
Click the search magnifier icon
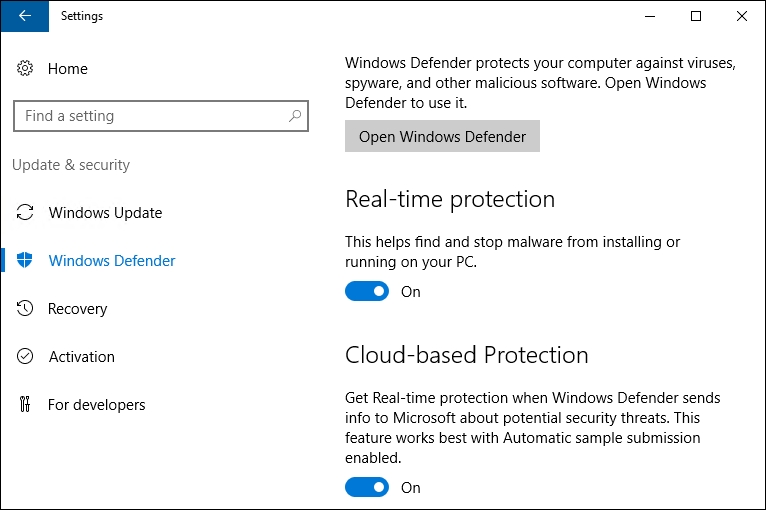(x=295, y=116)
